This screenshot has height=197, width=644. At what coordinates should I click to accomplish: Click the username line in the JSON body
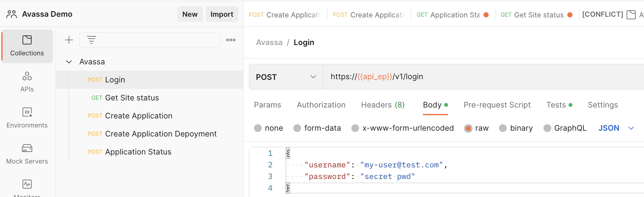pyautogui.click(x=376, y=165)
